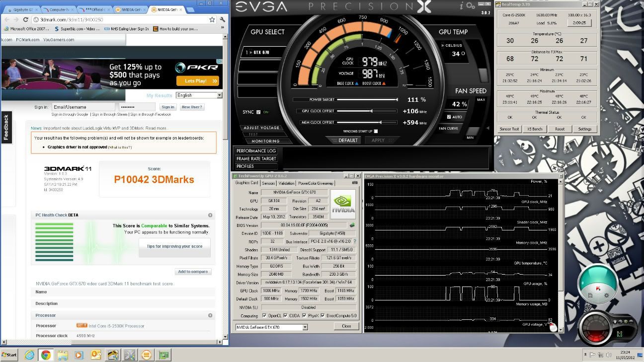This screenshot has height=362, width=644.
Task: Click EVGA Precision X orange taskbar icon
Action: point(146,355)
